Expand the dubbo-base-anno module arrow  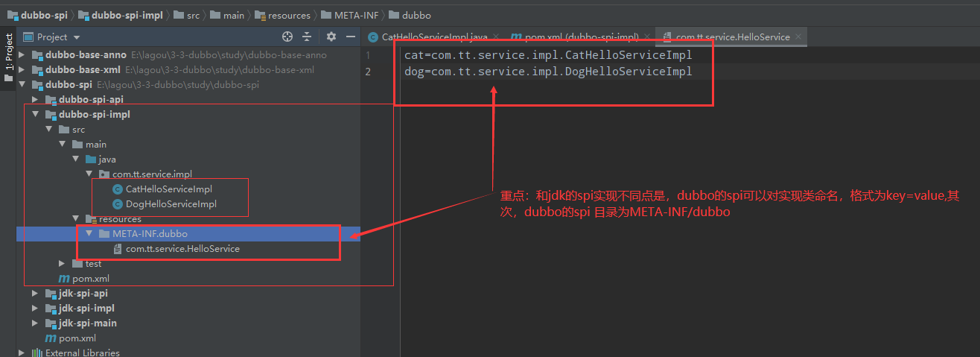click(x=22, y=55)
